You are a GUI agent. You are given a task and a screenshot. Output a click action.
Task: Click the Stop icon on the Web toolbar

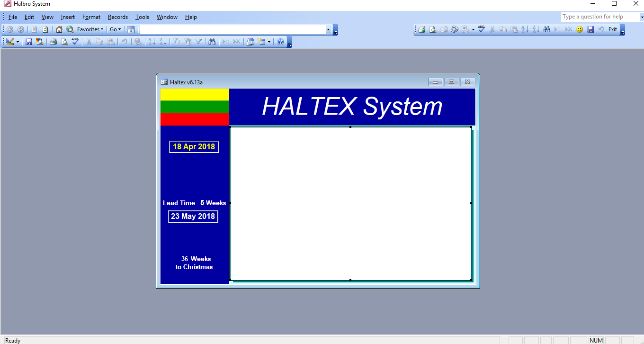(34, 29)
